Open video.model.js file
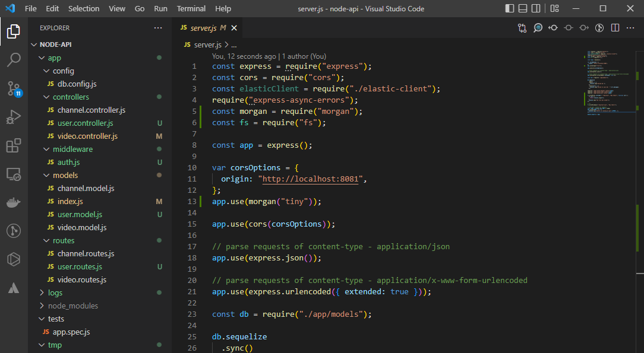The width and height of the screenshot is (644, 353). click(x=82, y=228)
